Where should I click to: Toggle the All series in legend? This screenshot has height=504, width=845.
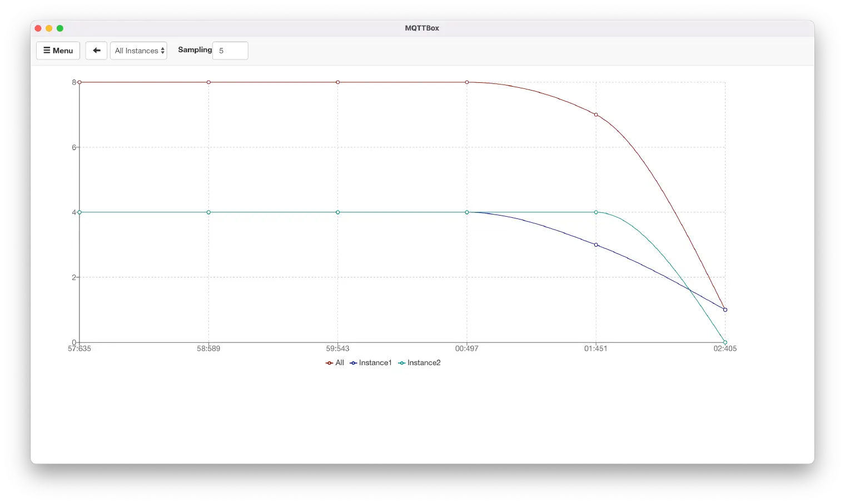(x=335, y=363)
